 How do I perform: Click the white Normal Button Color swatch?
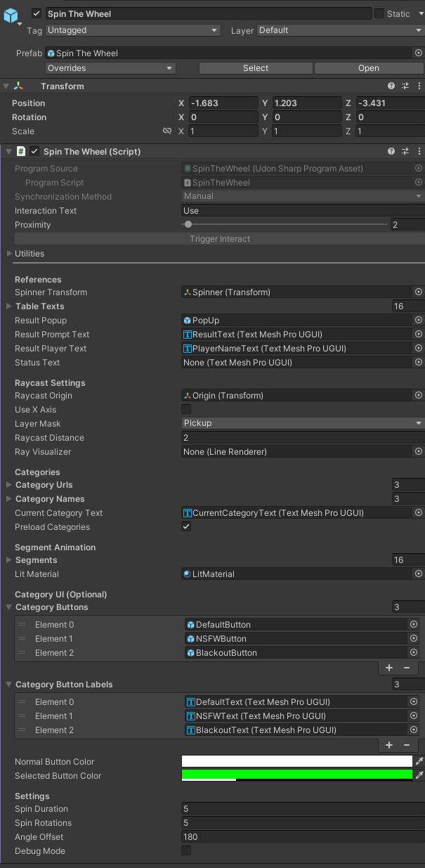coord(295,761)
